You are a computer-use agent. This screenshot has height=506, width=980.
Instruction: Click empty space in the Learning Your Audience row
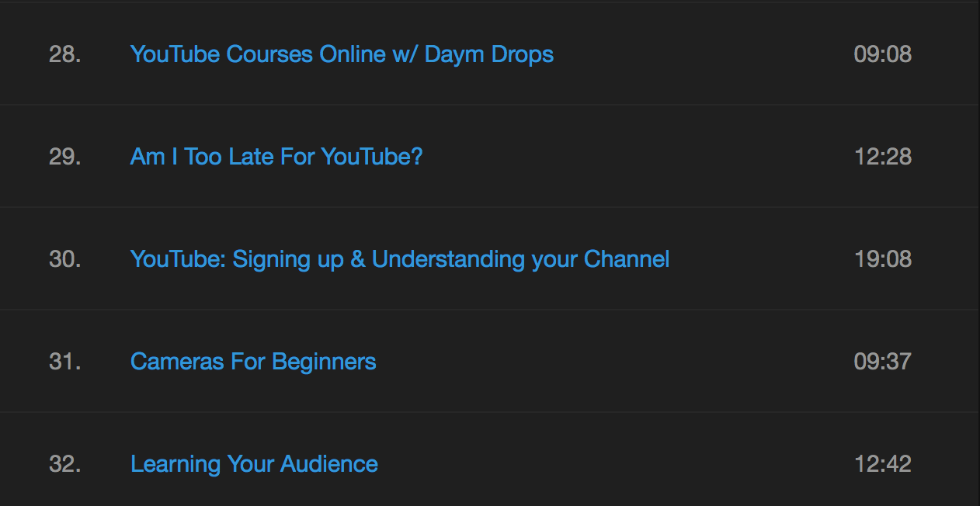coord(613,464)
